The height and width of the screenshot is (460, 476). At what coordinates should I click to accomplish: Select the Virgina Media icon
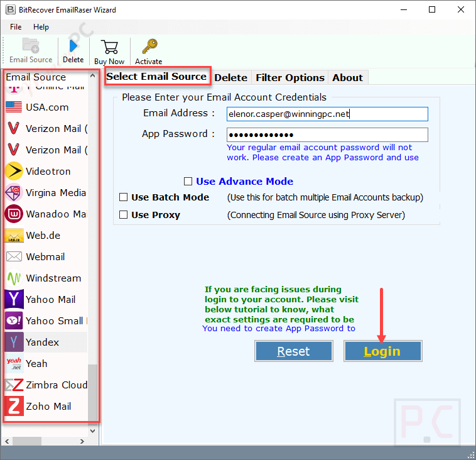(14, 192)
